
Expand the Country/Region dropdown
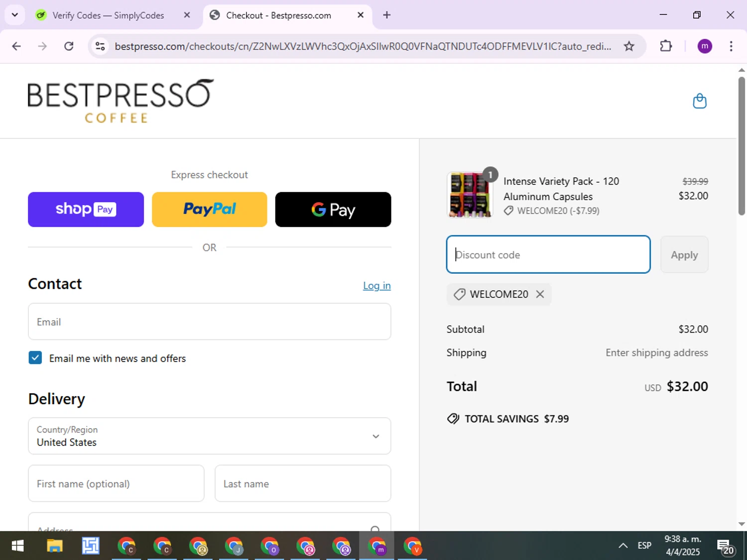tap(209, 436)
